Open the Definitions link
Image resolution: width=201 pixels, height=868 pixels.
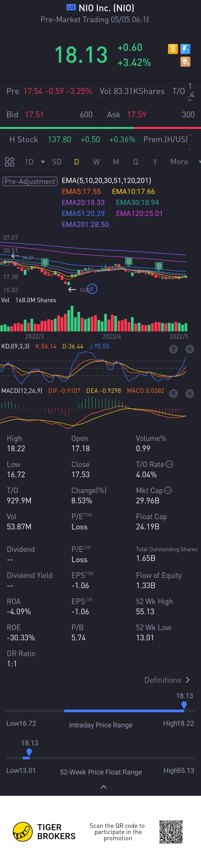pyautogui.click(x=167, y=680)
